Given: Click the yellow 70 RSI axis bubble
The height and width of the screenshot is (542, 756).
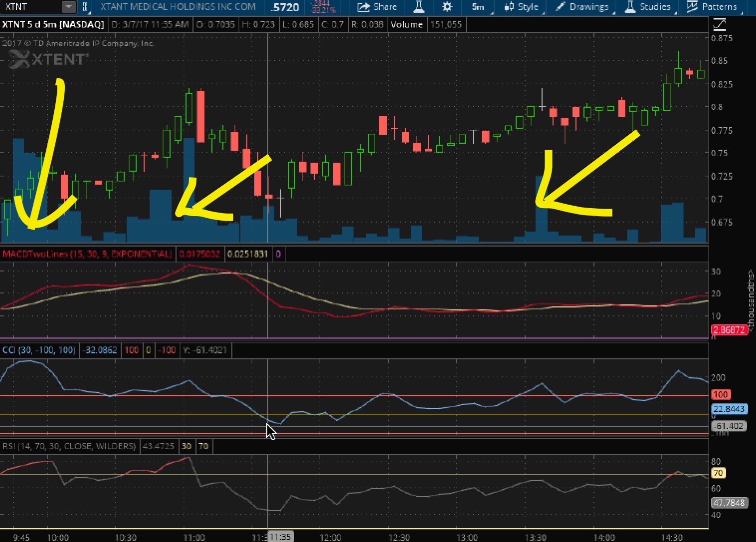Looking at the screenshot, I should pos(718,473).
